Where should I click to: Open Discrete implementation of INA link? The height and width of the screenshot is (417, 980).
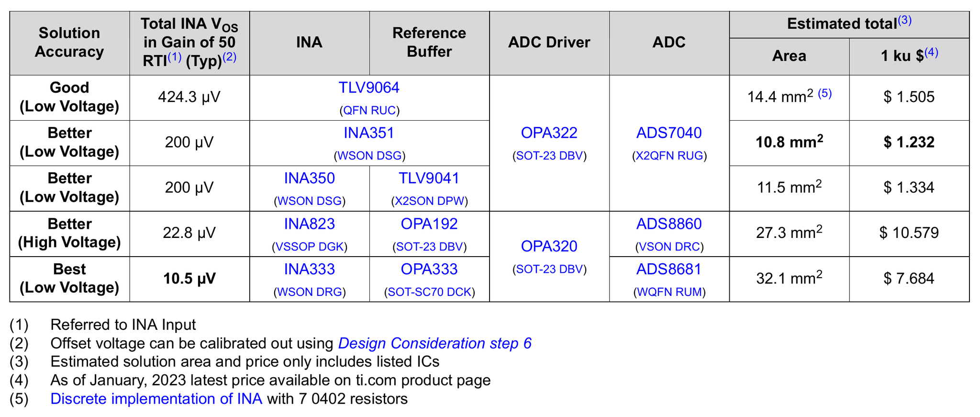coord(156,398)
